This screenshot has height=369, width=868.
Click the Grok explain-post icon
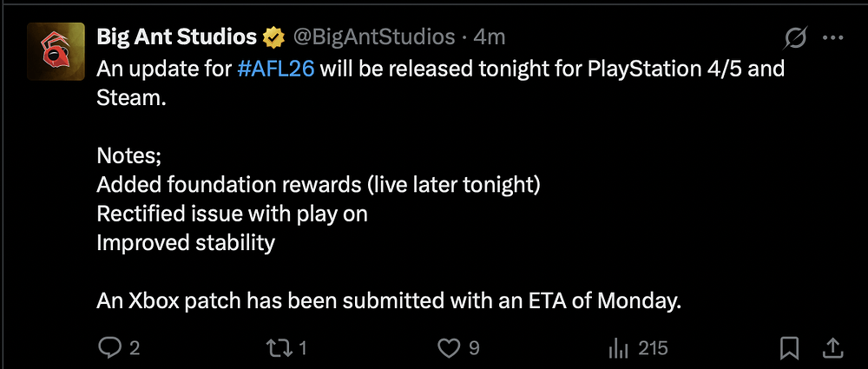click(795, 37)
